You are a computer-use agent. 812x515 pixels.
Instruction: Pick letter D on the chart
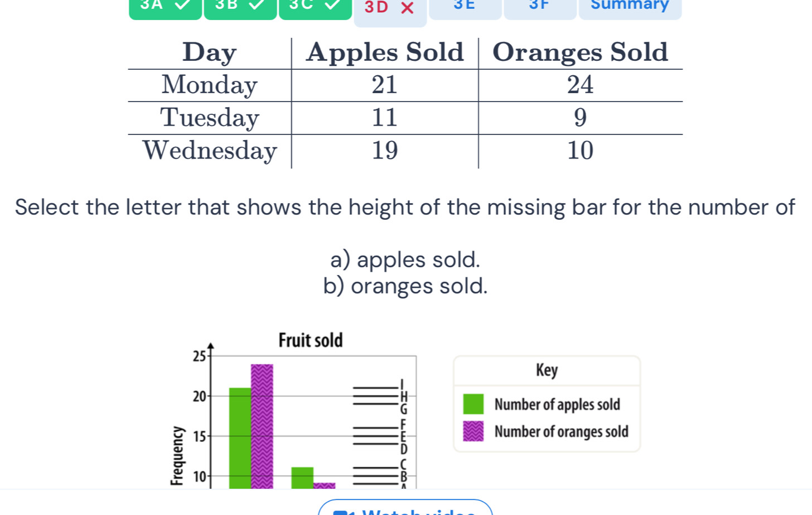[x=404, y=449]
